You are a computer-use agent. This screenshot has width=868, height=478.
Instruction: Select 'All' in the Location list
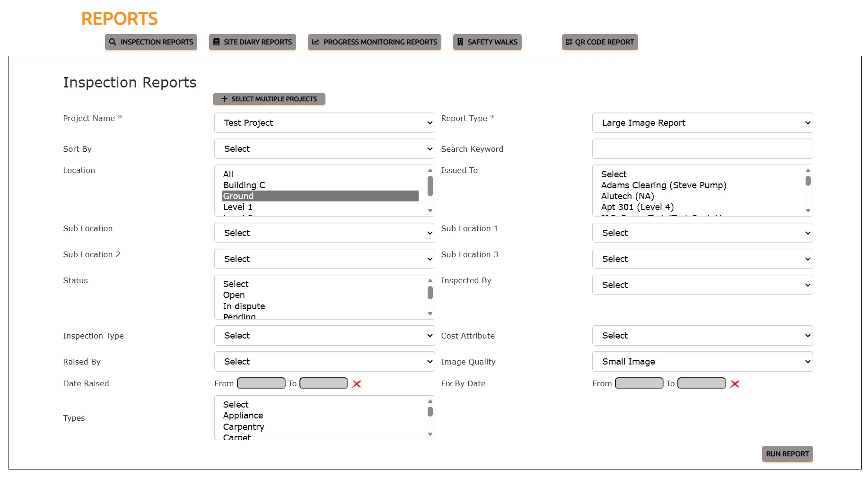tap(320, 174)
